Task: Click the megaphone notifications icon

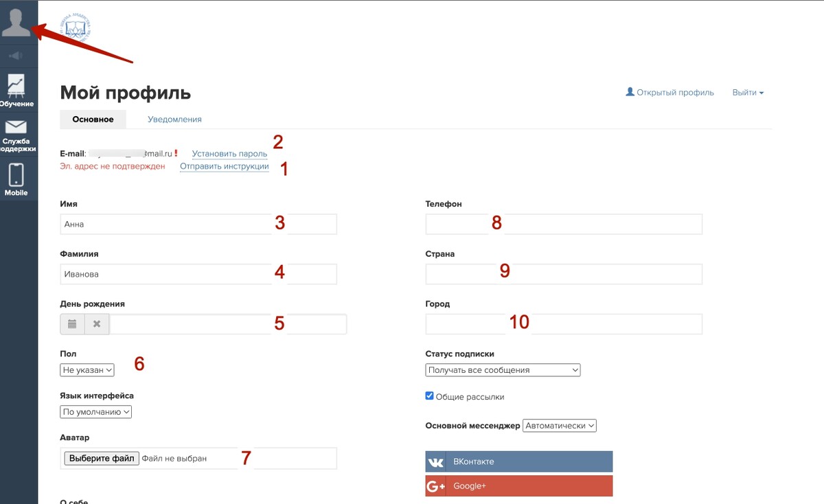Action: click(x=18, y=56)
